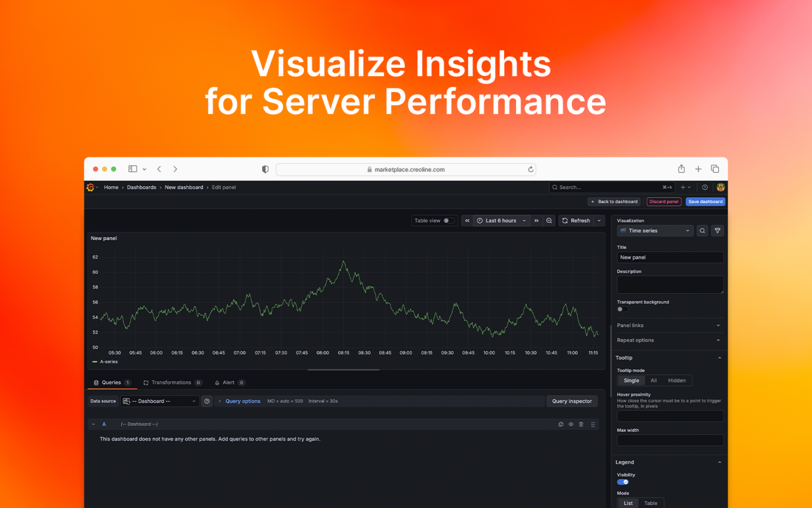Switch to the Transformations tab
Image resolution: width=812 pixels, height=508 pixels.
(172, 382)
